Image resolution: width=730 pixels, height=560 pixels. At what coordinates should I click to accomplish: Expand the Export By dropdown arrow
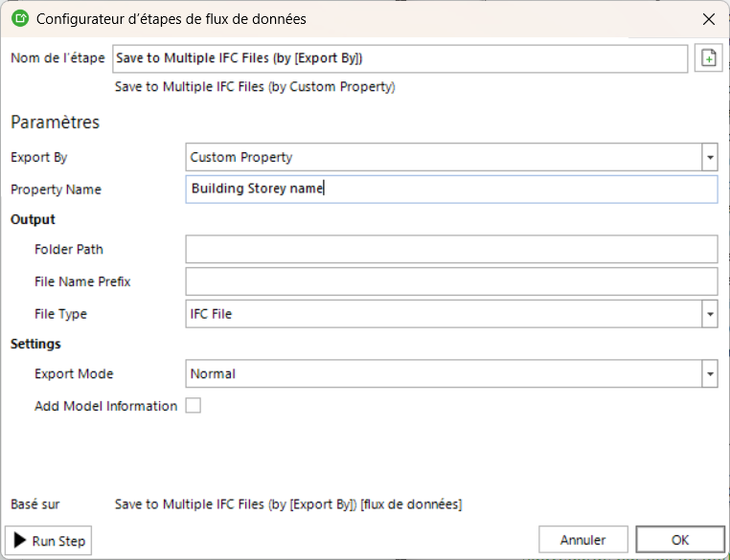tap(709, 157)
